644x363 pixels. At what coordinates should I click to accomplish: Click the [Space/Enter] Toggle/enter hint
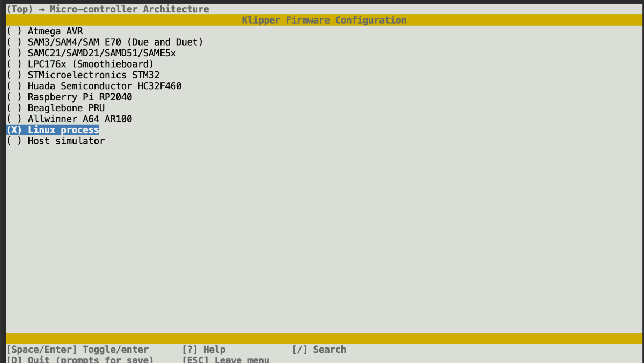tap(77, 350)
